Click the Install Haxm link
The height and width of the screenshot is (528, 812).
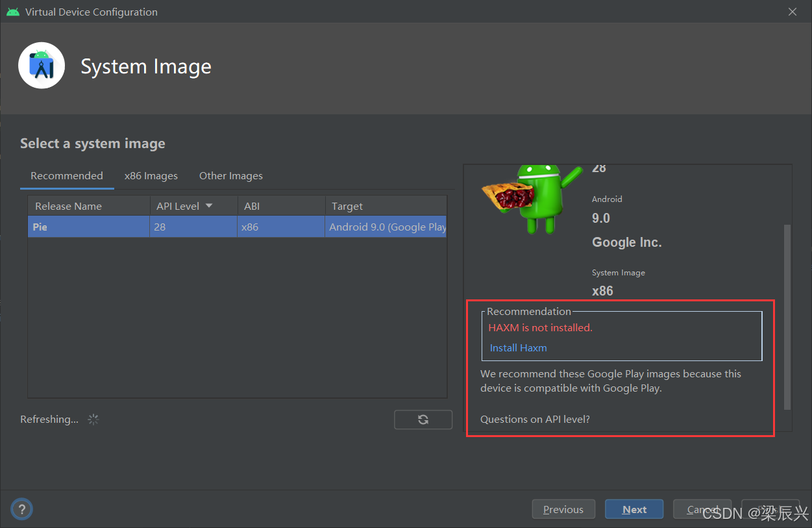pyautogui.click(x=518, y=347)
